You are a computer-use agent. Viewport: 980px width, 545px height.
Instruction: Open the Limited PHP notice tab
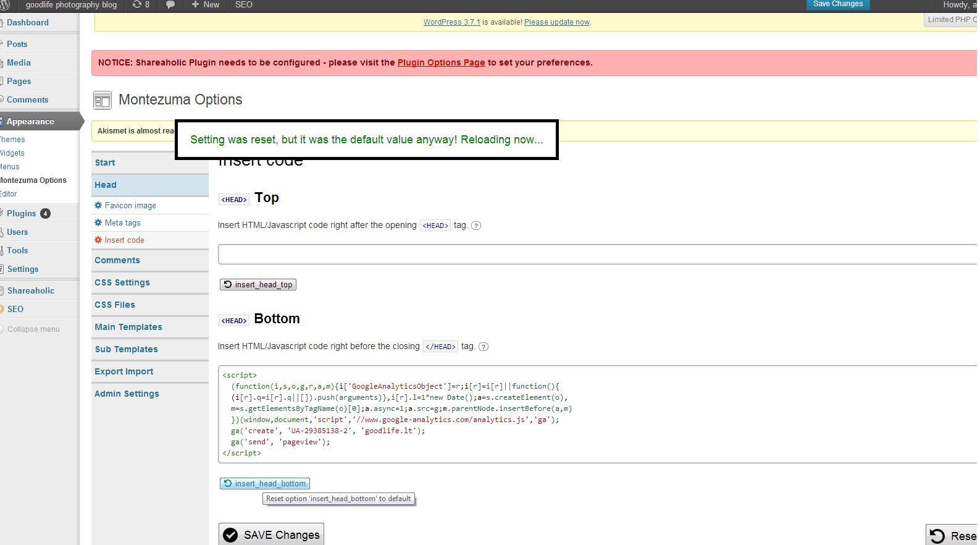(952, 20)
